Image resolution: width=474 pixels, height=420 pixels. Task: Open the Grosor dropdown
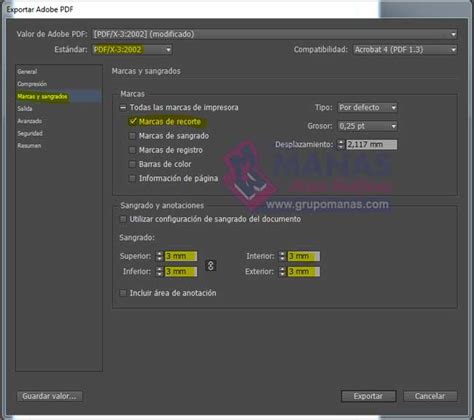367,126
